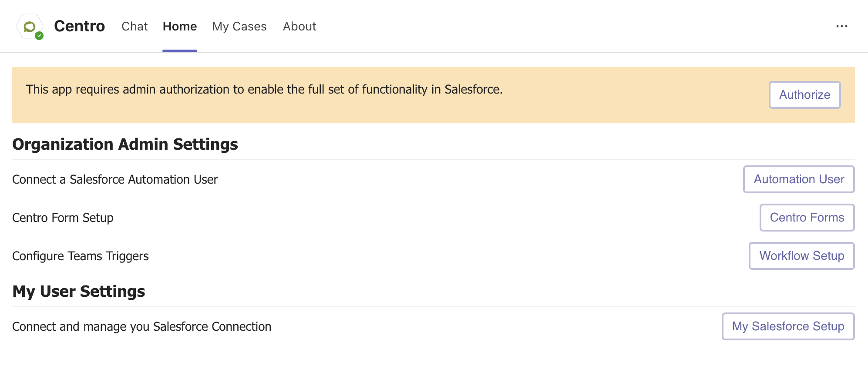Click the Centro Form Setup label
The height and width of the screenshot is (376, 868).
tap(63, 218)
